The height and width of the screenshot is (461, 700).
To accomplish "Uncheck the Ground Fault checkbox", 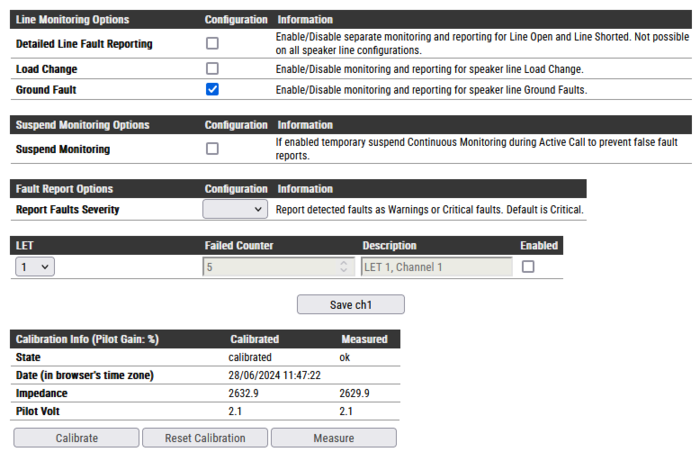I will (x=212, y=89).
